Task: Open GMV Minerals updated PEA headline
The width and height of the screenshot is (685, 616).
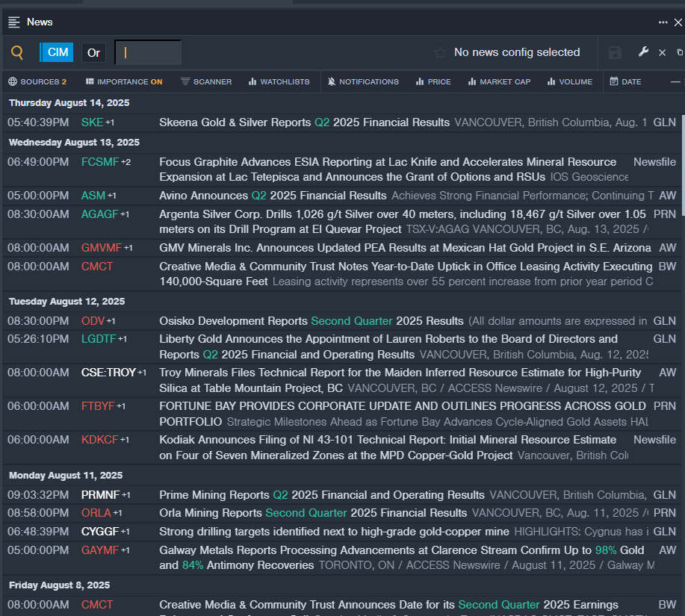Action: 406,248
